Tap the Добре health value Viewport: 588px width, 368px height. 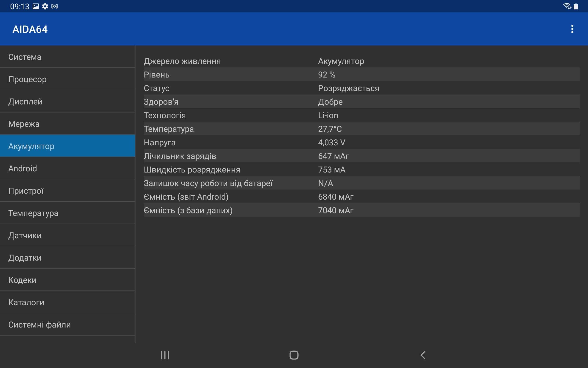(331, 102)
